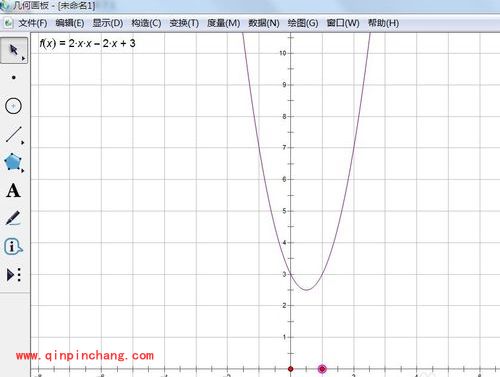Select the Compass circle tool
500x377 pixels.
[13, 106]
